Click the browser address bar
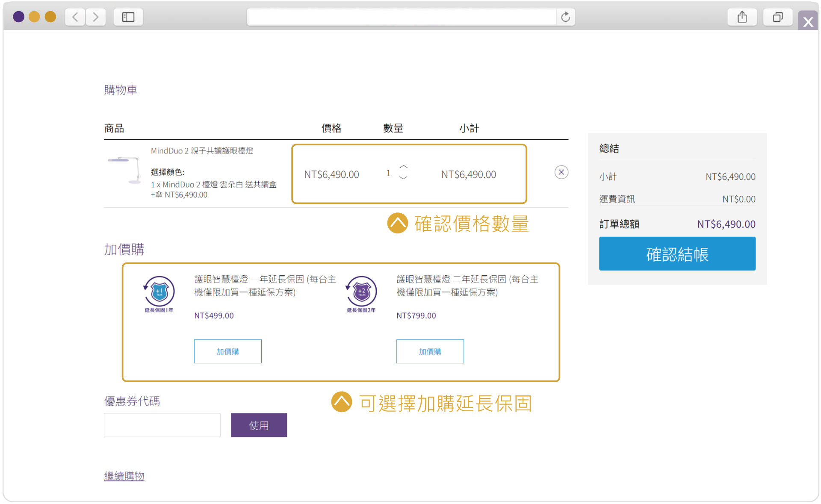 coord(402,17)
